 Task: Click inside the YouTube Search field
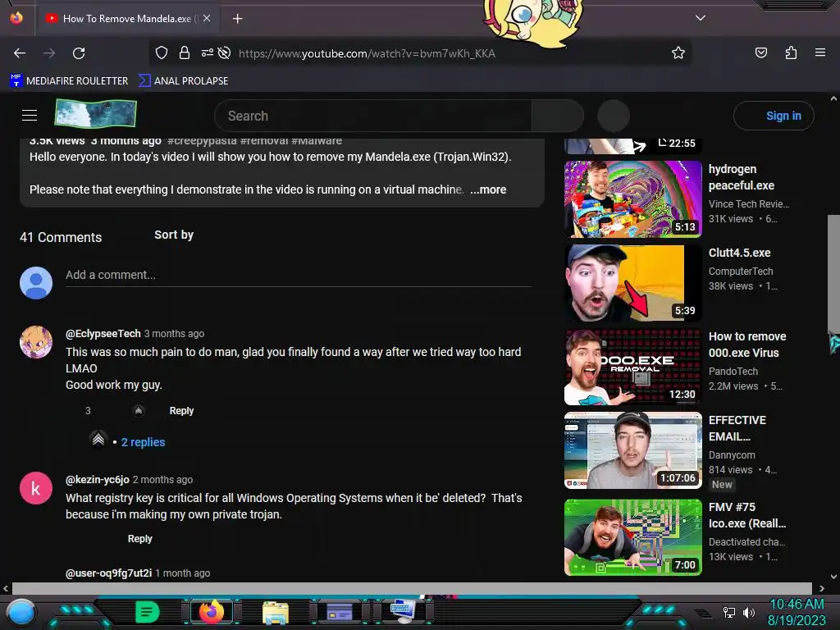[373, 116]
